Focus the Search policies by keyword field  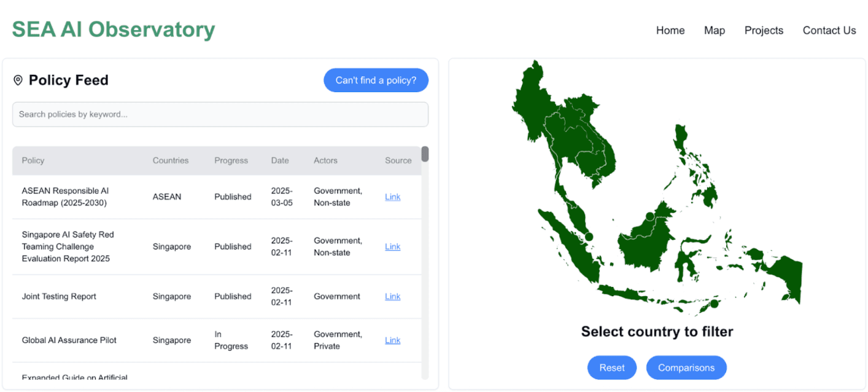pos(220,114)
